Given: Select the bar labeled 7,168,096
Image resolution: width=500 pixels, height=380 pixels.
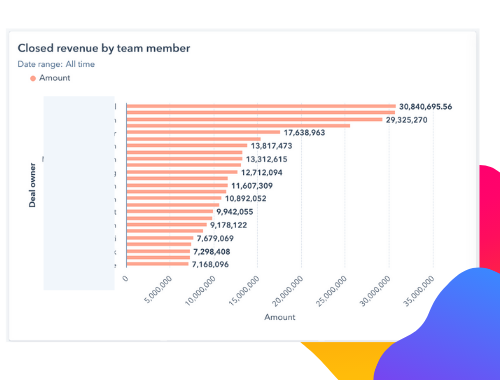Looking at the screenshot, I should (158, 264).
